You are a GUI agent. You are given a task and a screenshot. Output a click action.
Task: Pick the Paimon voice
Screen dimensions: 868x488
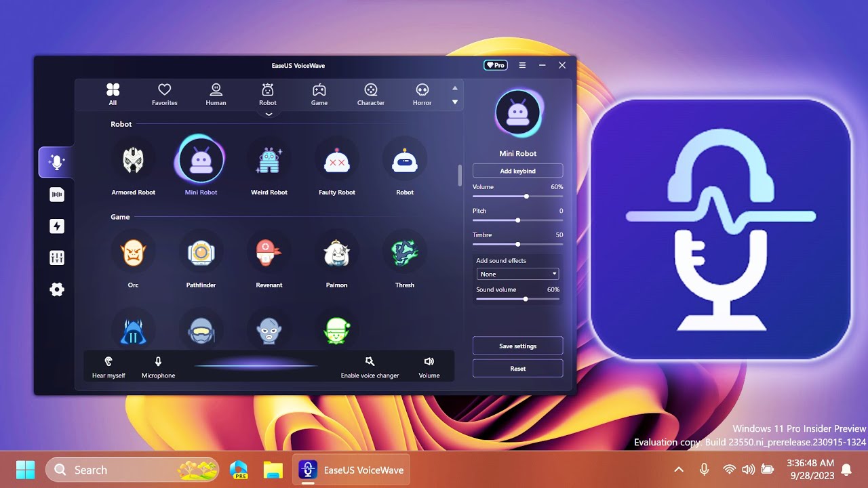(337, 253)
